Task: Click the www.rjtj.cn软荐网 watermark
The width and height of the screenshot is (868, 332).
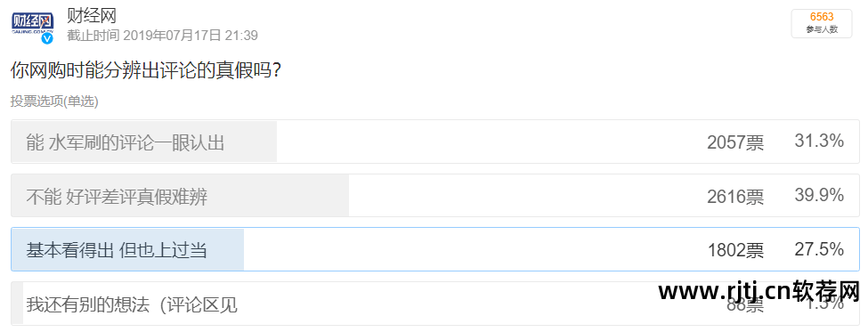Action: click(758, 291)
